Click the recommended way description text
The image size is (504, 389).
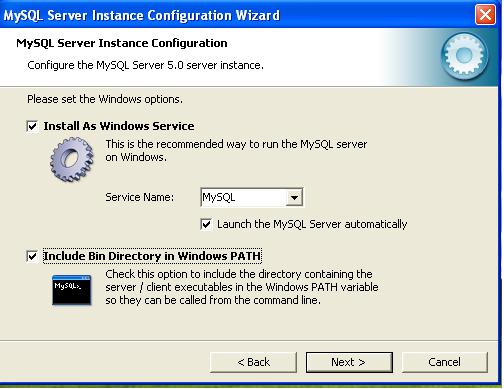236,150
